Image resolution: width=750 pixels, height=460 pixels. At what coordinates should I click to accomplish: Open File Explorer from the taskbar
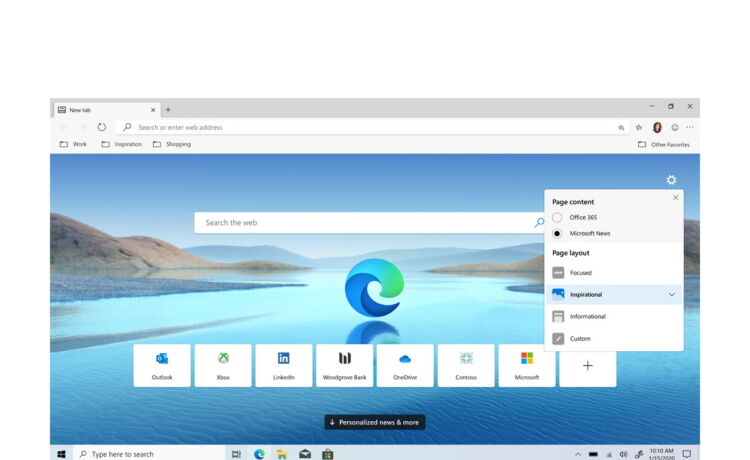pyautogui.click(x=282, y=454)
